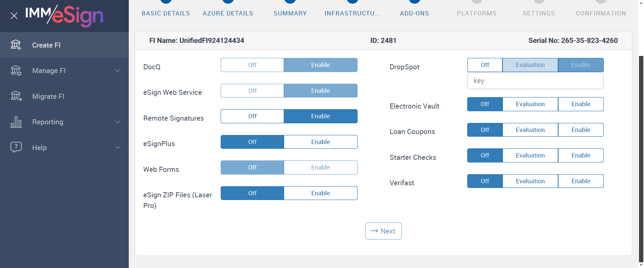Open Help in the sidebar
Viewport: 644px width, 268px height.
click(x=64, y=147)
